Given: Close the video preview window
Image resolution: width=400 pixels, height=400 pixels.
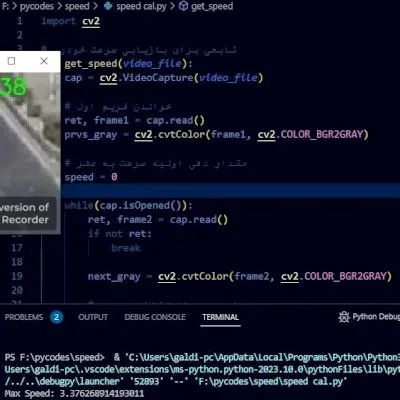Looking at the screenshot, I should [x=44, y=61].
